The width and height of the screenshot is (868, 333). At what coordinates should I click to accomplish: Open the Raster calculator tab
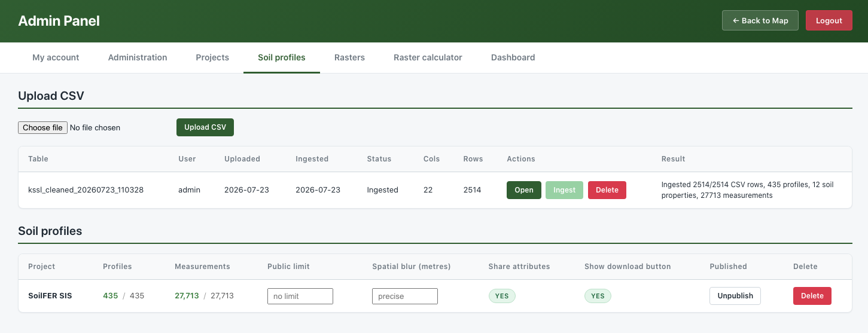pos(428,57)
